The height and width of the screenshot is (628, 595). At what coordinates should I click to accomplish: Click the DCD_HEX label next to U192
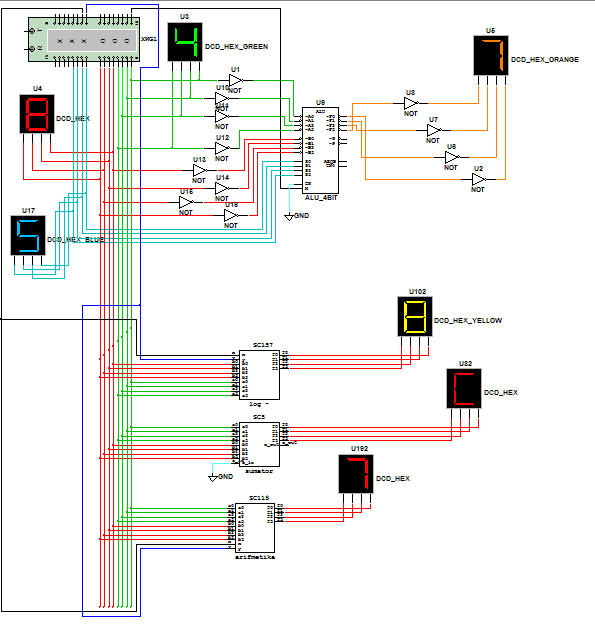(x=393, y=478)
